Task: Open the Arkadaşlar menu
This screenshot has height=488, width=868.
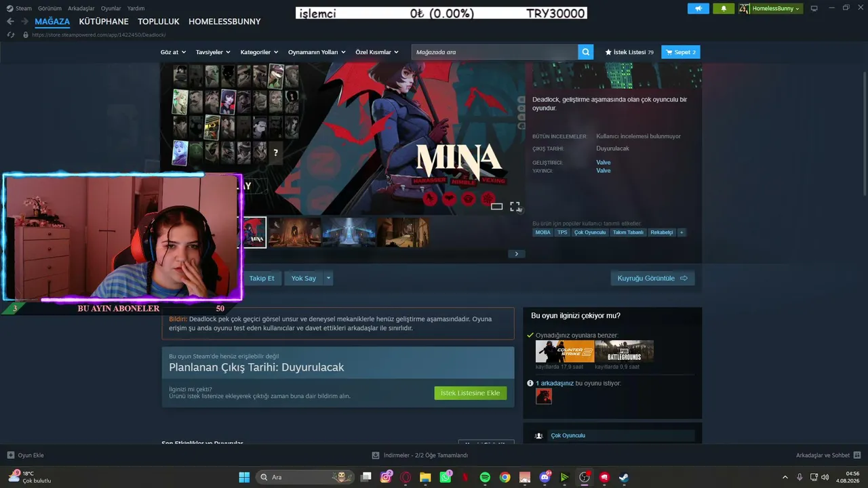Action: (81, 8)
